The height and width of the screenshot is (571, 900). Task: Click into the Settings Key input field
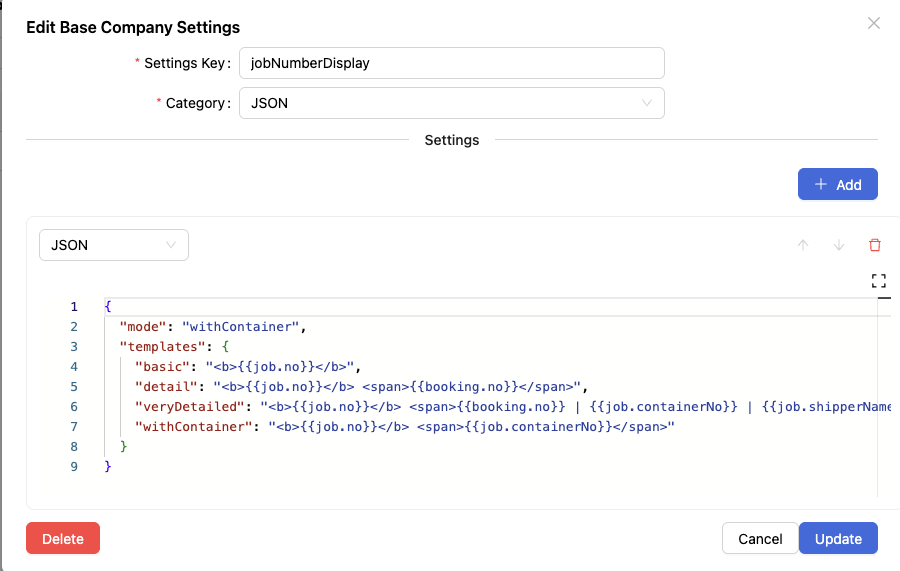click(452, 63)
